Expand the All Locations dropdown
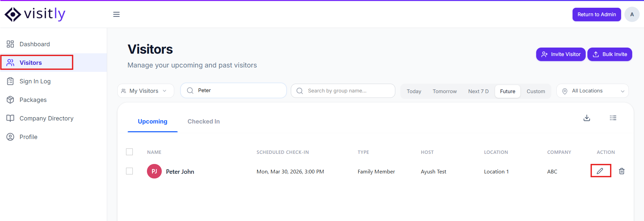Viewport: 644px width, 221px height. [x=592, y=91]
